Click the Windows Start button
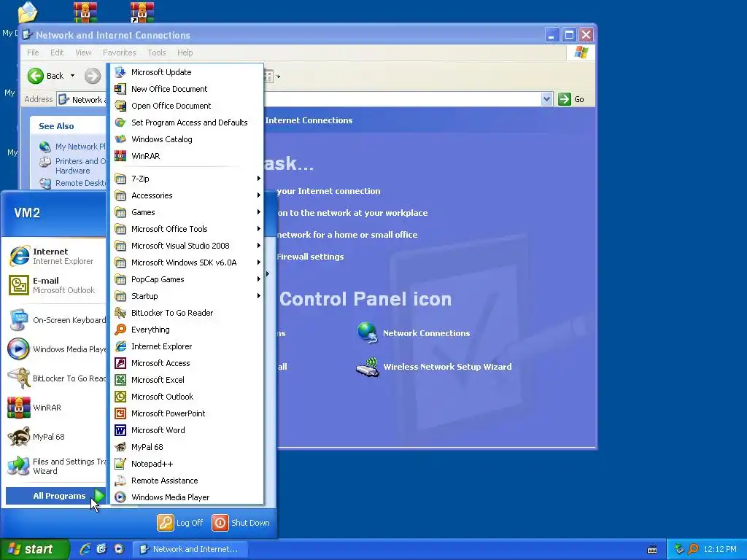 (35, 549)
